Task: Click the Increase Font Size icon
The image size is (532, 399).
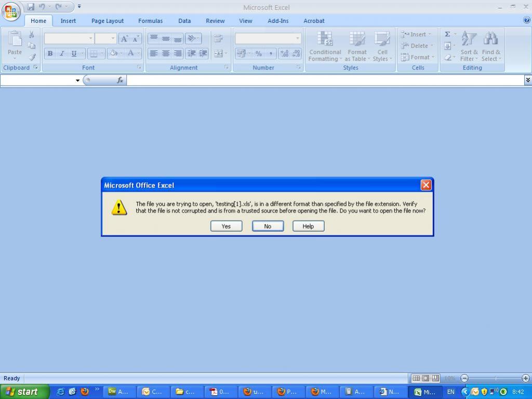Action: click(124, 38)
